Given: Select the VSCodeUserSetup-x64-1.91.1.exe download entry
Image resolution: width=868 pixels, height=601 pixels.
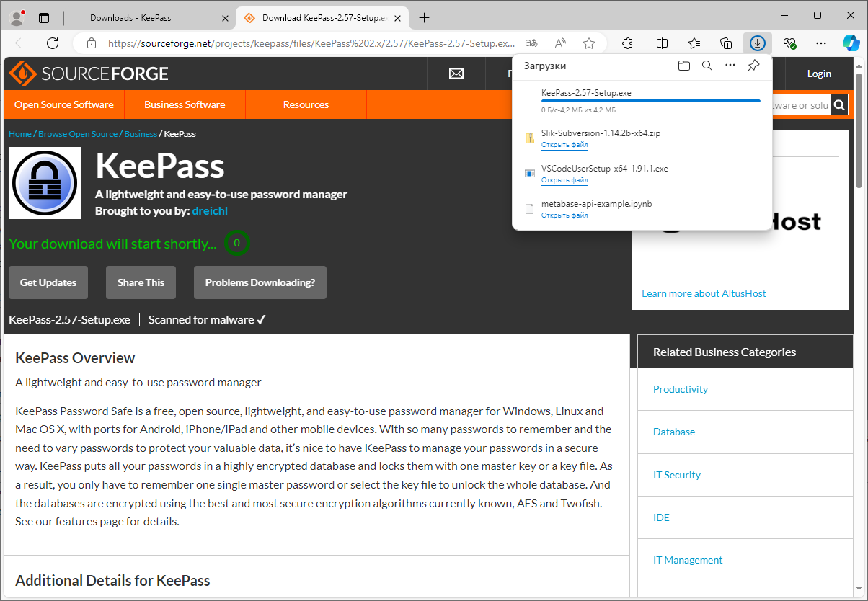Looking at the screenshot, I should (642, 174).
